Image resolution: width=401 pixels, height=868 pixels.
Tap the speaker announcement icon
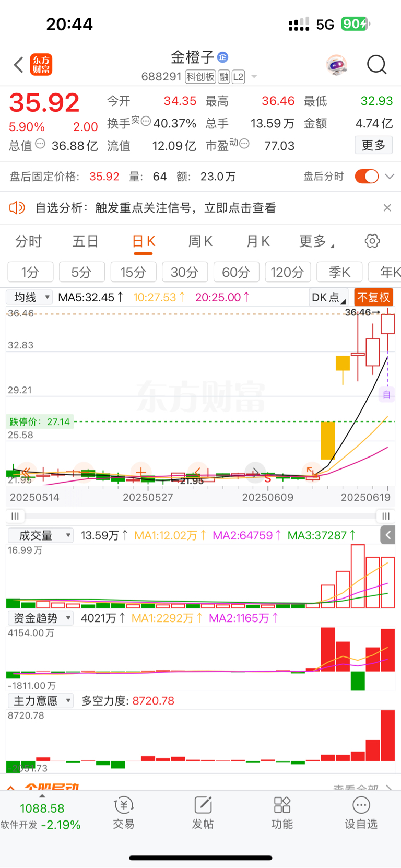(x=17, y=208)
